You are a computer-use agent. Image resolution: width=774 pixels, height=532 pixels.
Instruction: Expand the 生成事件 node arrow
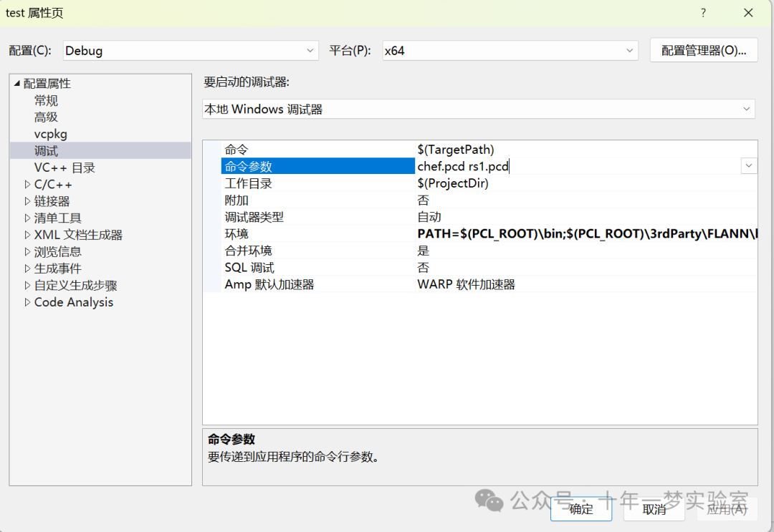click(27, 269)
